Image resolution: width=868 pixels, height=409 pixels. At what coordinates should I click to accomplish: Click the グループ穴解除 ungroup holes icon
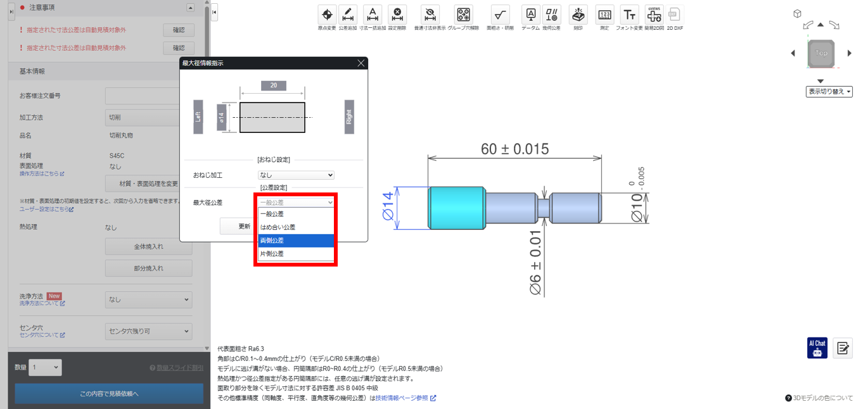pos(464,15)
